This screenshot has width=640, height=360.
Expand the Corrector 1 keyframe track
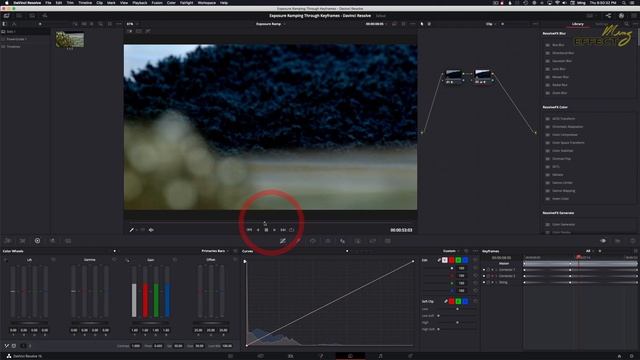coord(496,270)
